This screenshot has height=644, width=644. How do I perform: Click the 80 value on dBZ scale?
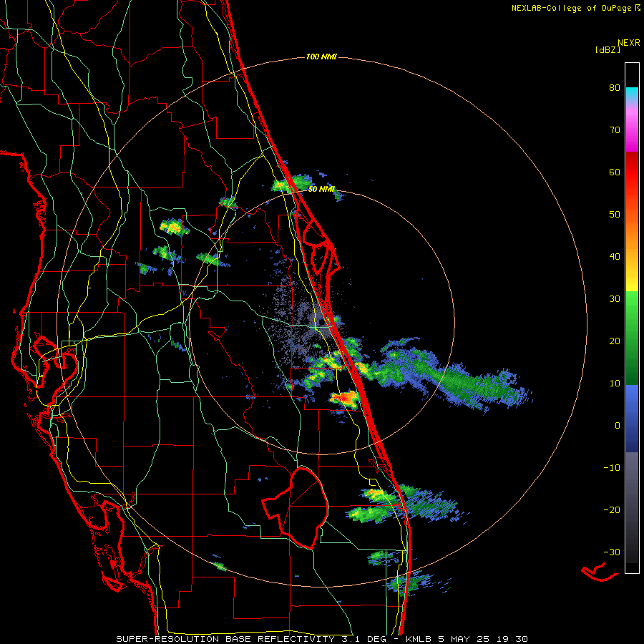pyautogui.click(x=615, y=88)
